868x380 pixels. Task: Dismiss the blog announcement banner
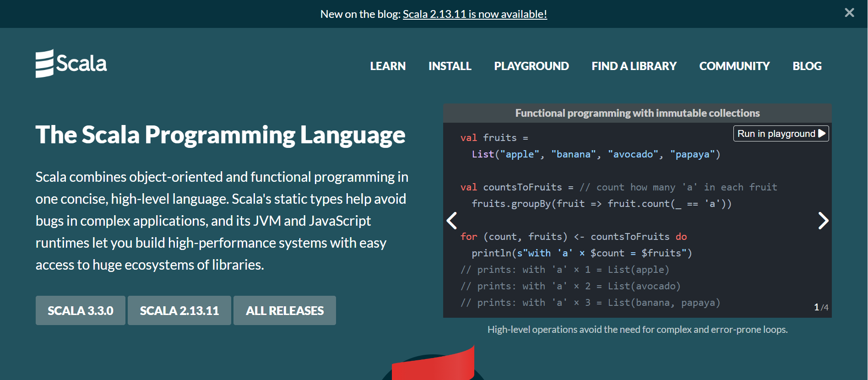point(849,13)
